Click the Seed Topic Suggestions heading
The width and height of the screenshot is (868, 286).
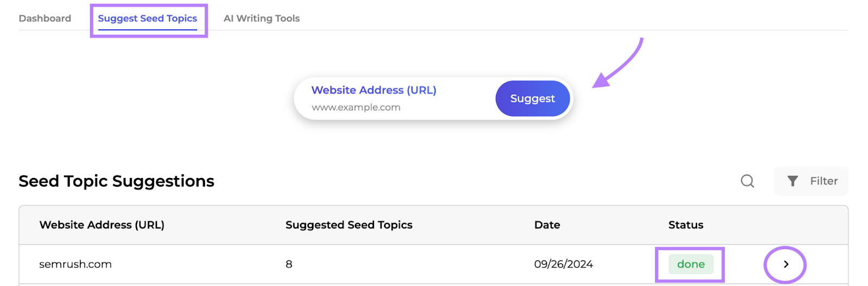pyautogui.click(x=116, y=181)
